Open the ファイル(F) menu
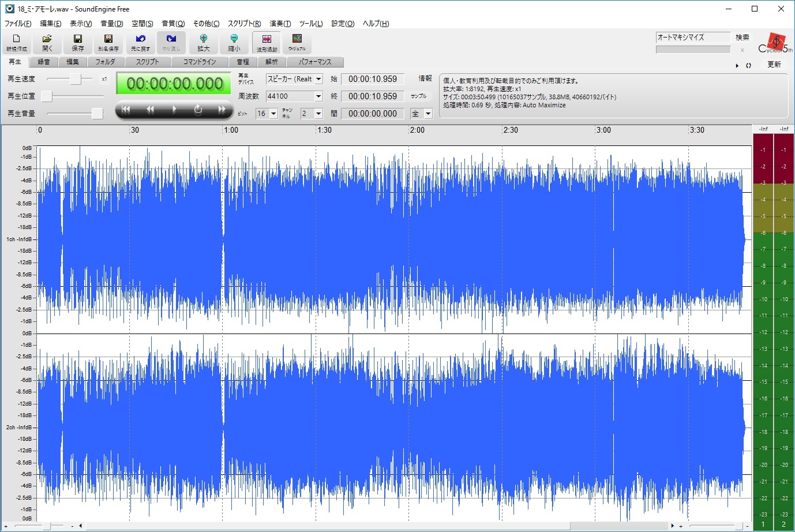The width and height of the screenshot is (795, 532). 18,24
